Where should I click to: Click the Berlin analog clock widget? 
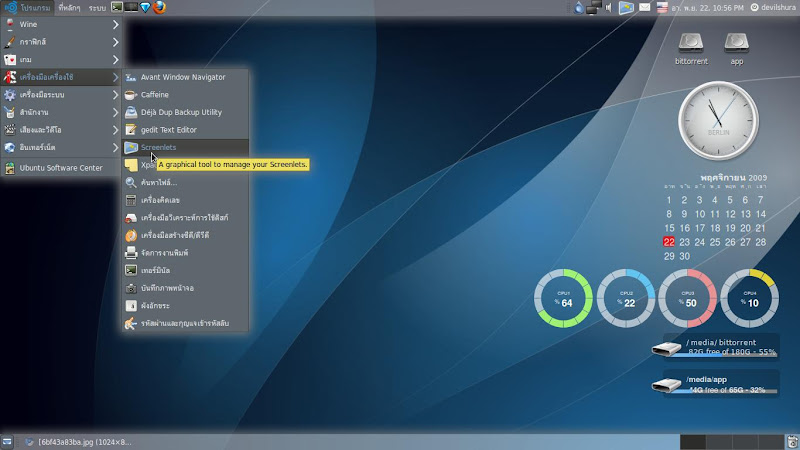pos(718,121)
